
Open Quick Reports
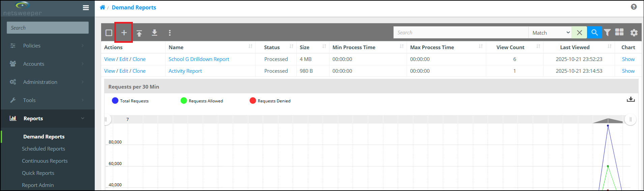coord(38,173)
